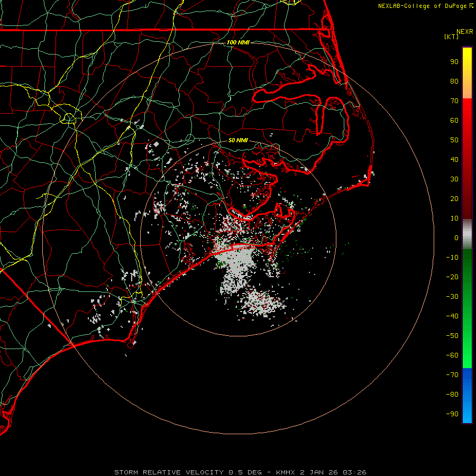
Task: Click the -70 value on velocity scale
Action: click(452, 375)
